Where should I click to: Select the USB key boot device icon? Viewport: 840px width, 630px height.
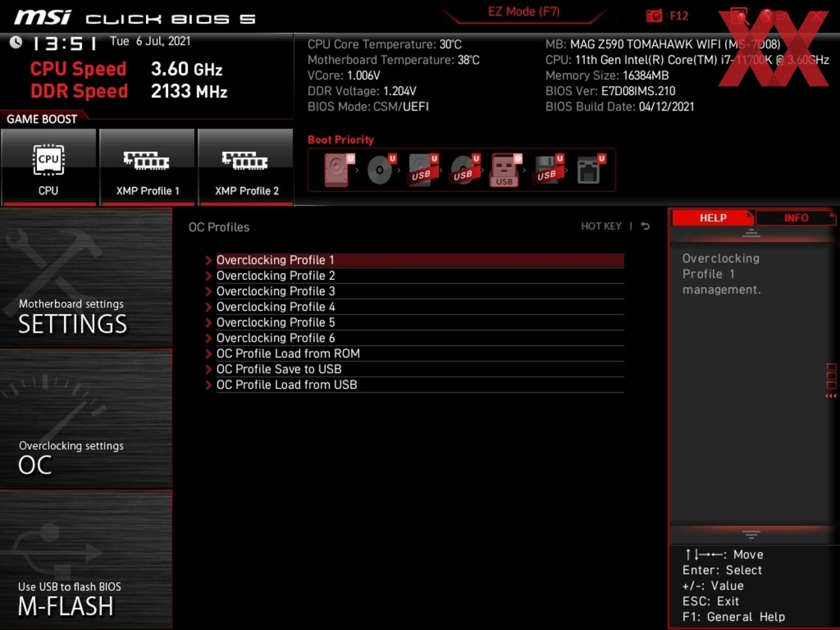pyautogui.click(x=506, y=170)
